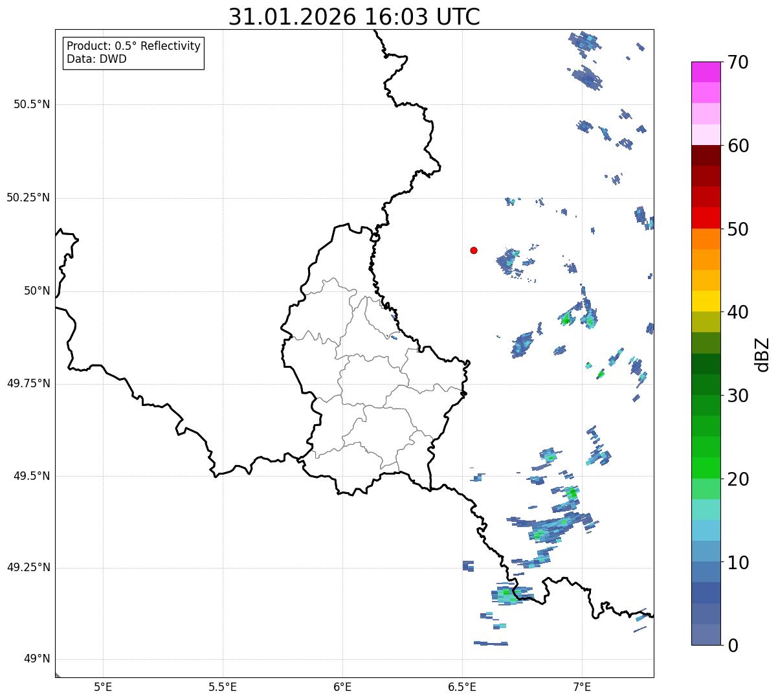Click the 6.5°E longitude label
This screenshot has width=778, height=700.
(462, 687)
